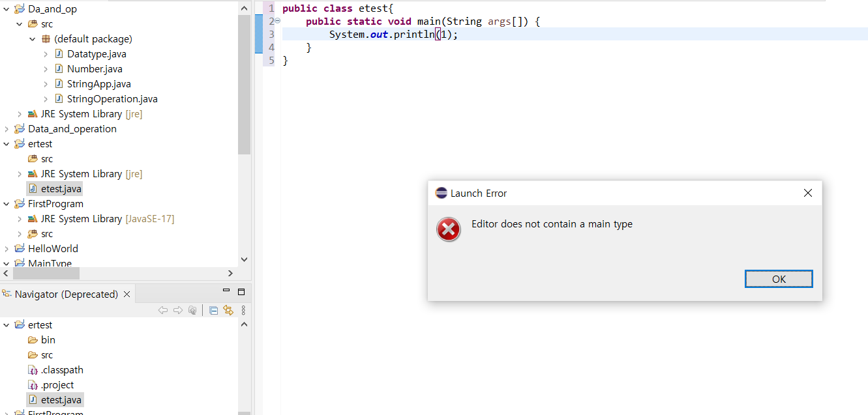This screenshot has height=415, width=868.
Task: Select the src folder under ertest in Package Explorer
Action: pyautogui.click(x=47, y=159)
